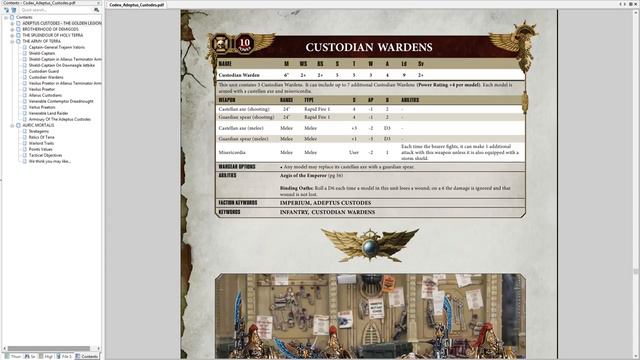Close the current document tab
640x360 pixels.
(636, 4)
